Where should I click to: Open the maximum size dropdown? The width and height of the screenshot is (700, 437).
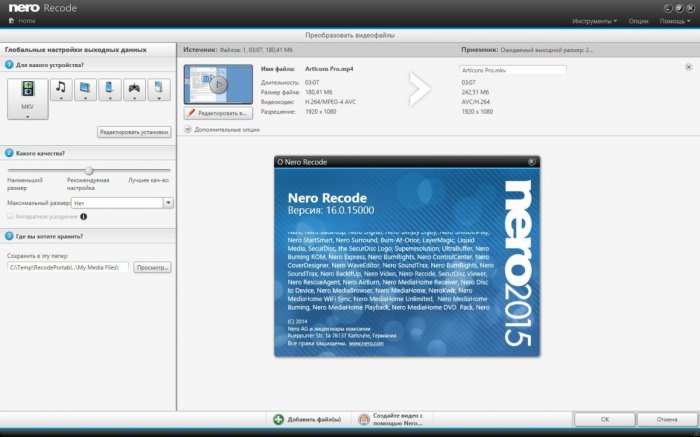point(168,203)
